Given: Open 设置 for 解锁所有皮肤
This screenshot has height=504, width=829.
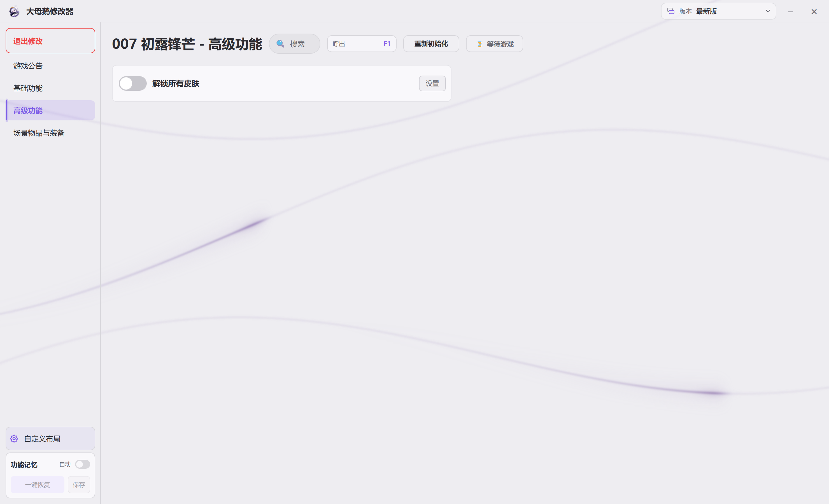Looking at the screenshot, I should coord(432,83).
